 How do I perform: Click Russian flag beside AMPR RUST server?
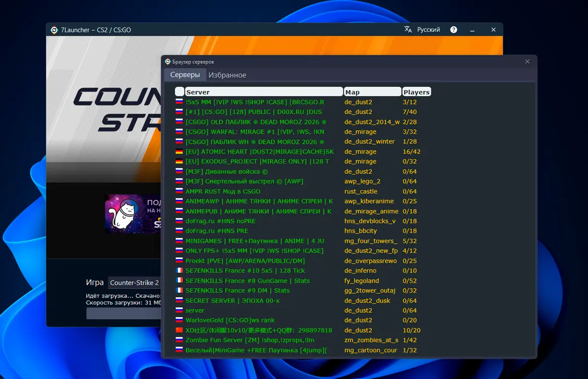179,191
